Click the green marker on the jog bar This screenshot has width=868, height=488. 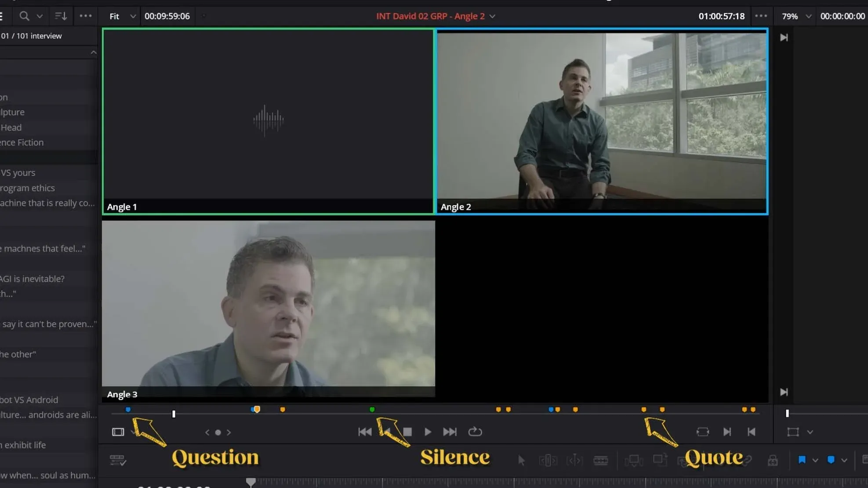[x=372, y=410]
